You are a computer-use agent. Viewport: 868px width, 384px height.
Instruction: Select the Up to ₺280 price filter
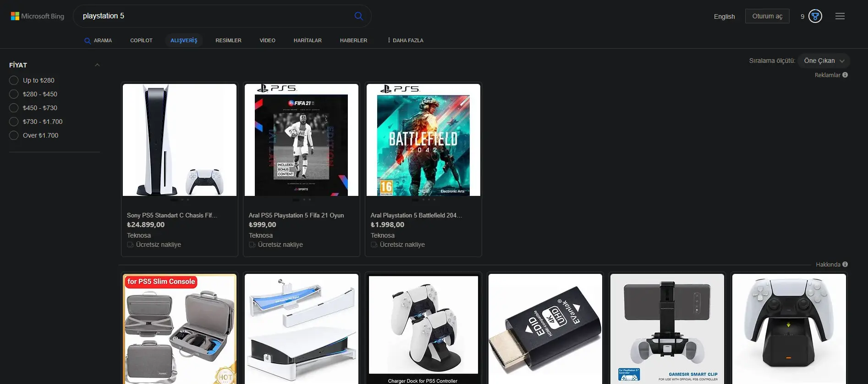[14, 80]
